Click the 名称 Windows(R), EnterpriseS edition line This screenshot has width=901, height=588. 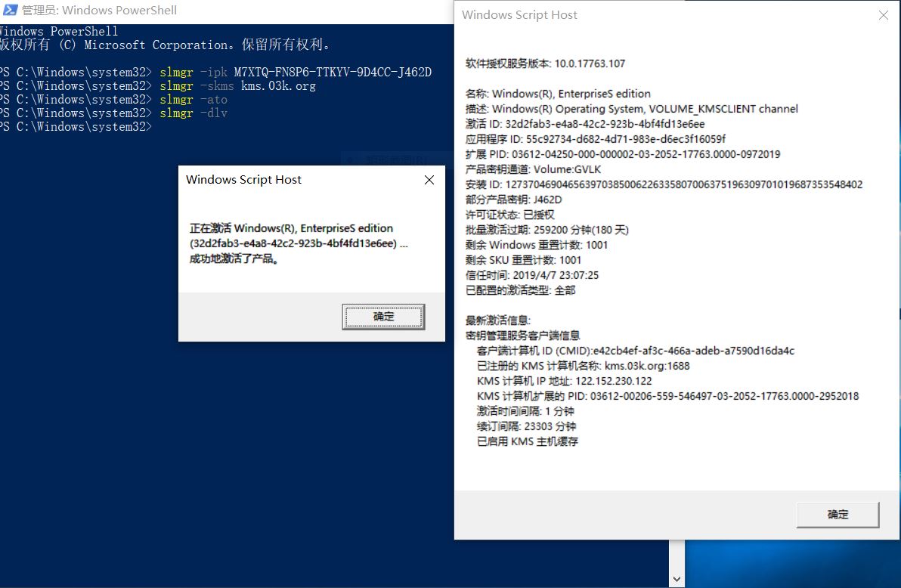(558, 94)
